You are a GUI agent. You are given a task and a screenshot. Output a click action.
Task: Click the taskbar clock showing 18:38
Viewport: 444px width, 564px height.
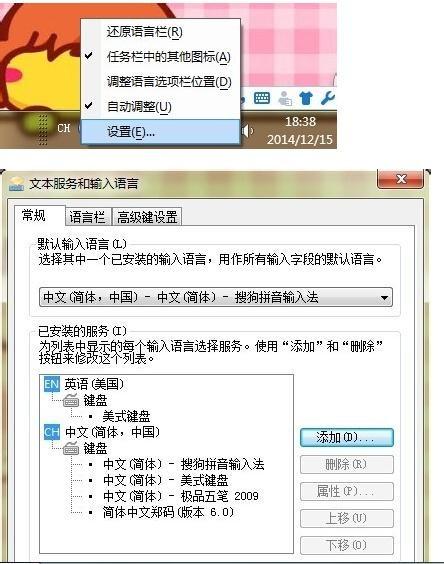(x=300, y=122)
